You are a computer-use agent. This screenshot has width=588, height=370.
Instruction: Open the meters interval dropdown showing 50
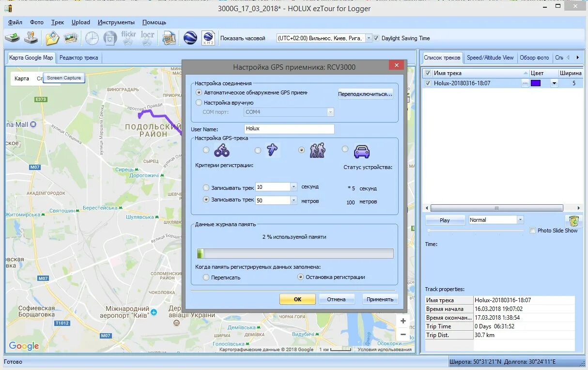click(294, 200)
